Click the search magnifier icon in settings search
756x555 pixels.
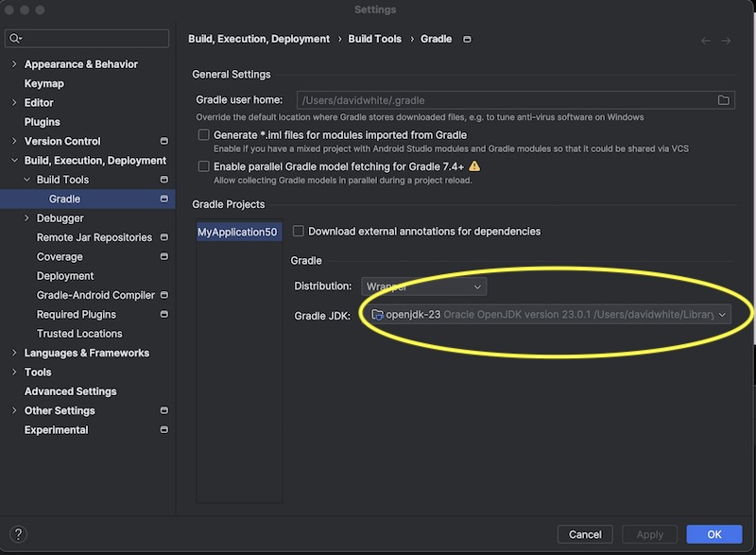(15, 39)
